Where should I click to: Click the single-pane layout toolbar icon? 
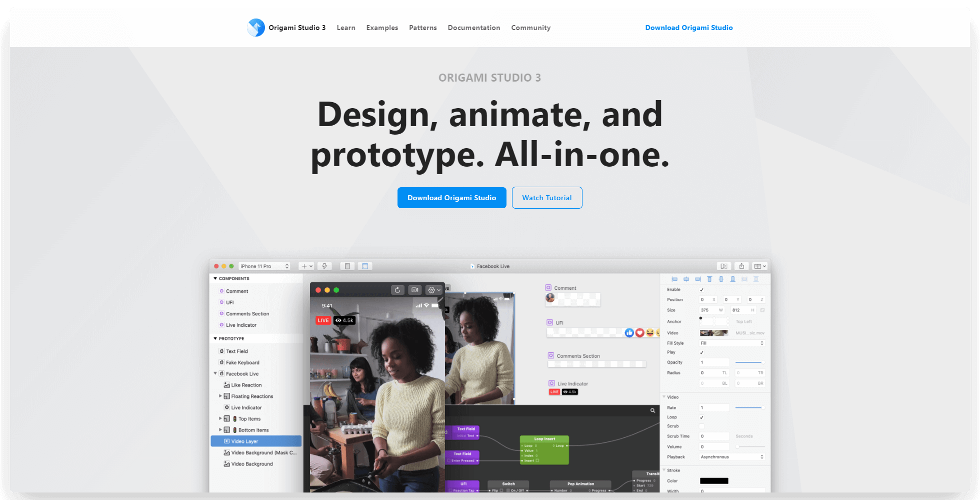347,266
